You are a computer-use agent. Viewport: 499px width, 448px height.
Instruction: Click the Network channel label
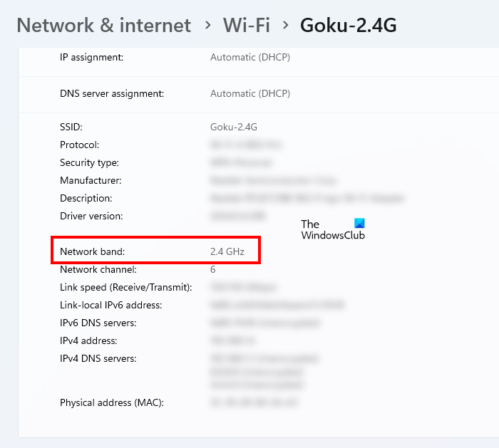point(98,269)
